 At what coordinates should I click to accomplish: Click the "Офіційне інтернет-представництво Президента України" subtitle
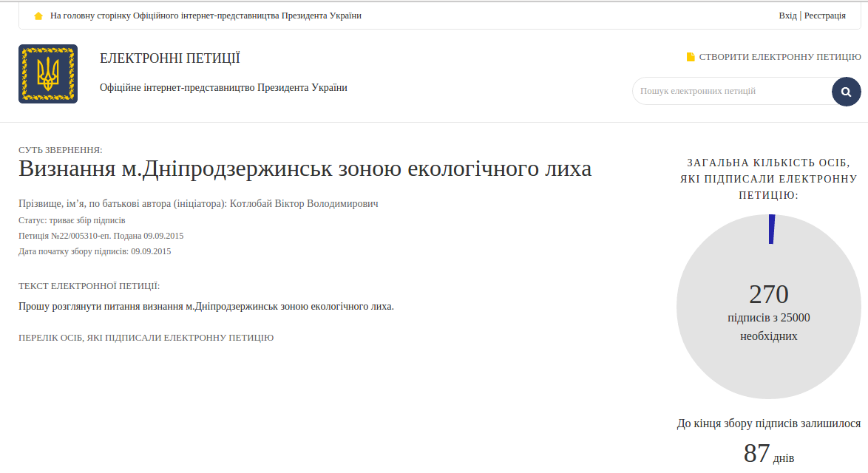tap(223, 87)
